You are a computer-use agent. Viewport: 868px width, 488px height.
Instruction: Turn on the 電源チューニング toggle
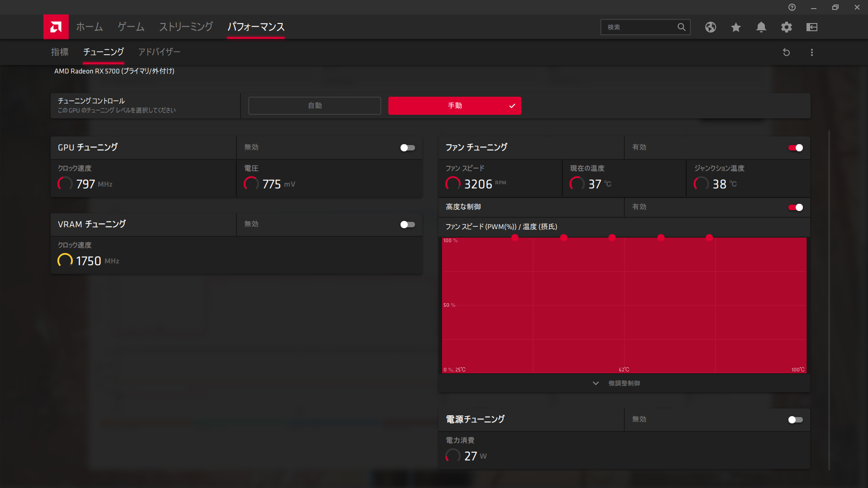tap(795, 420)
